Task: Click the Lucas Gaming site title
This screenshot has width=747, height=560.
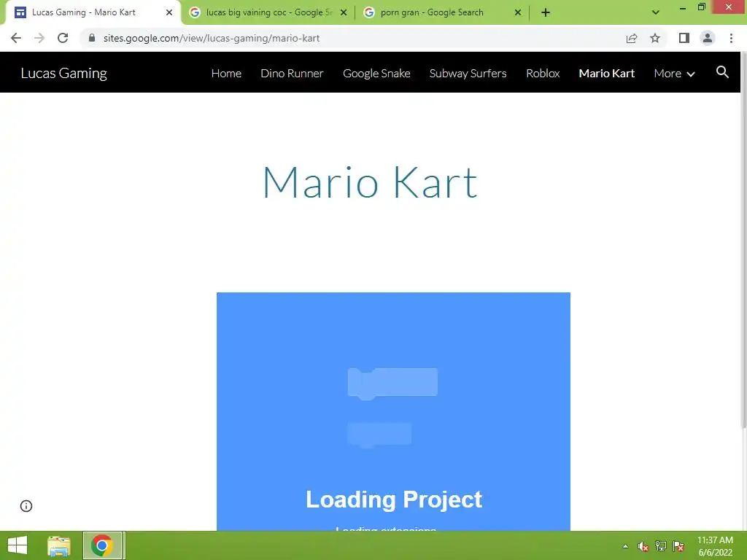Action: point(64,73)
